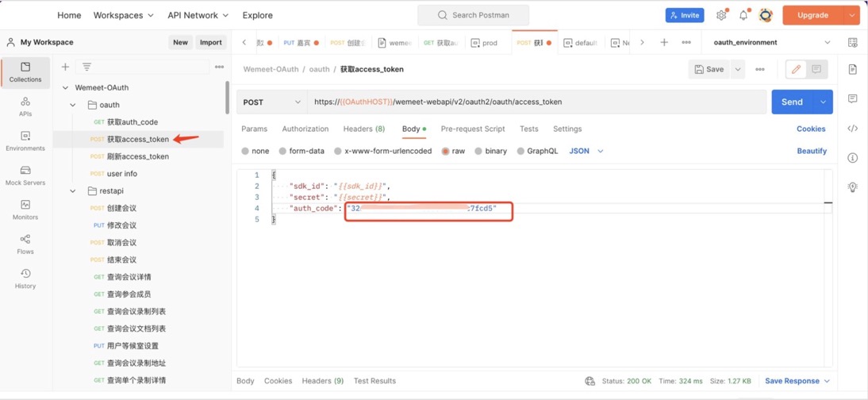
Task: Click the Beautify link
Action: point(812,152)
